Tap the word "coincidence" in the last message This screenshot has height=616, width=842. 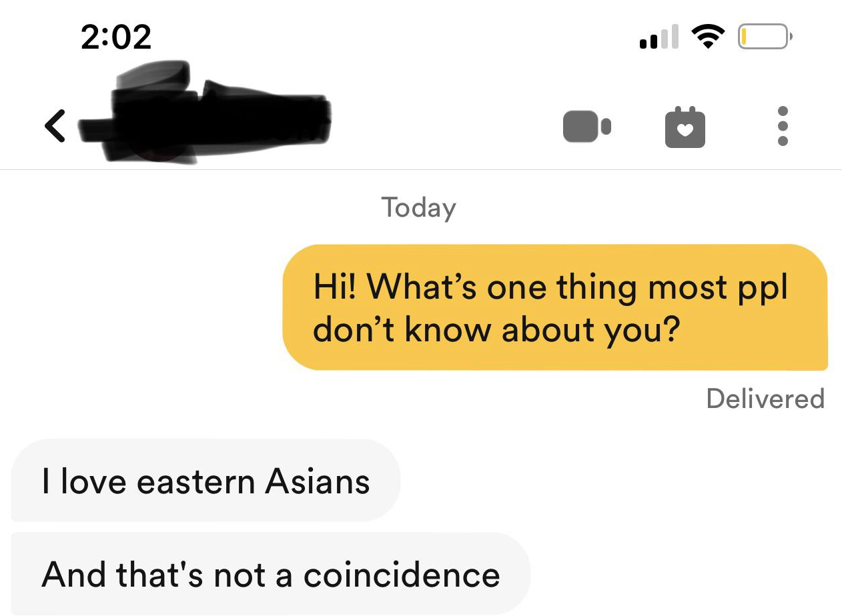tap(402, 575)
